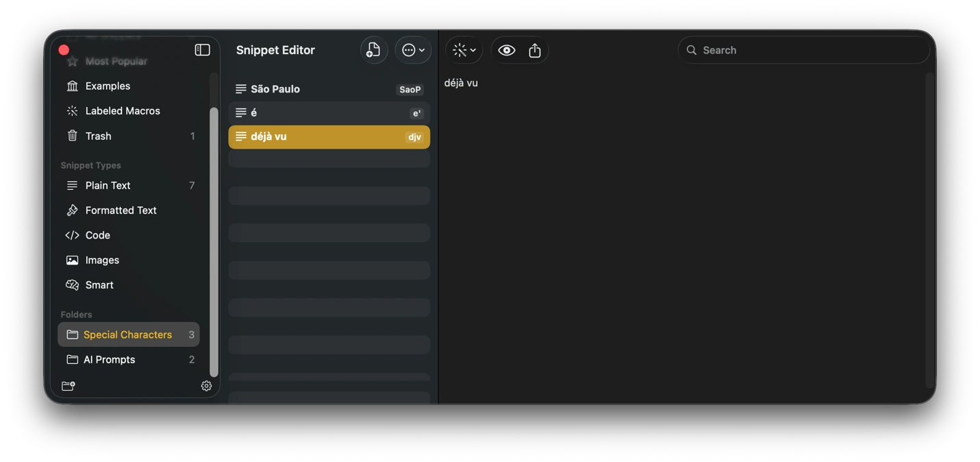Click the Examples building icon
The image size is (980, 462).
72,86
